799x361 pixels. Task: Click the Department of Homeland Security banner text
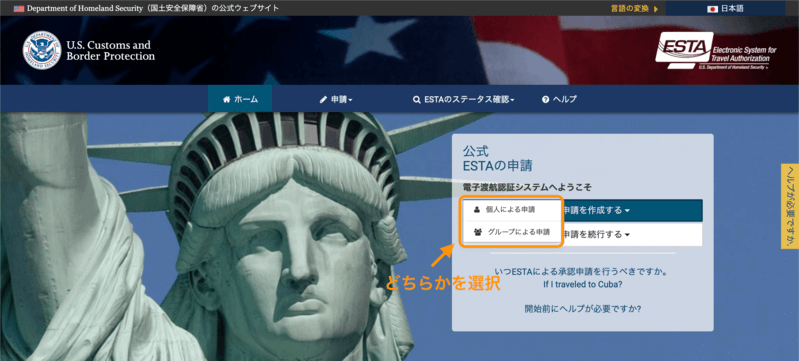pyautogui.click(x=153, y=9)
